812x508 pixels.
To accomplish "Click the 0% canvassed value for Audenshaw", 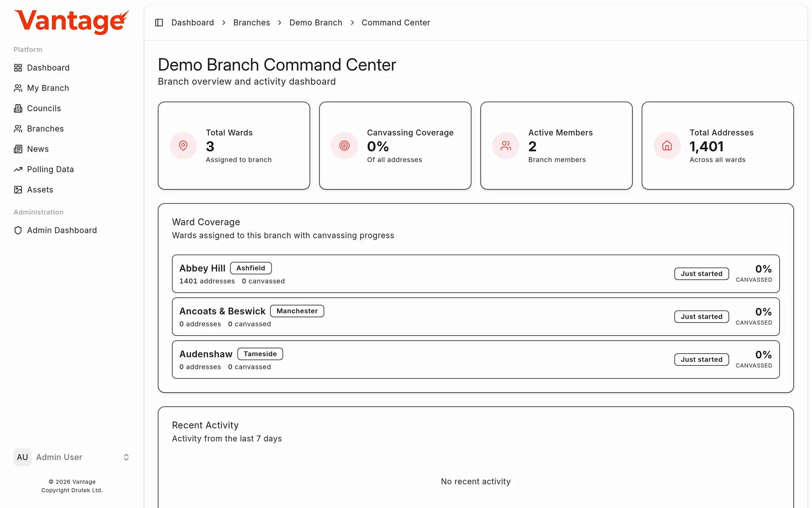I will click(763, 355).
